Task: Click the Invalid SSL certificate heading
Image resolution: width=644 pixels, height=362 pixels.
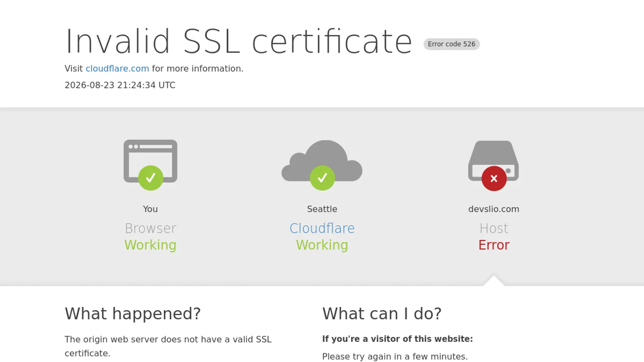Action: (239, 41)
